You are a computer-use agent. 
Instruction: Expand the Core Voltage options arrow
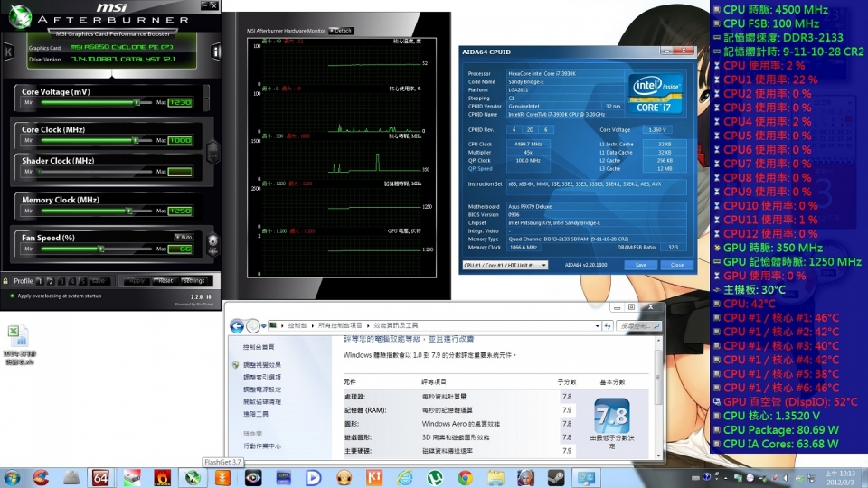(206, 93)
